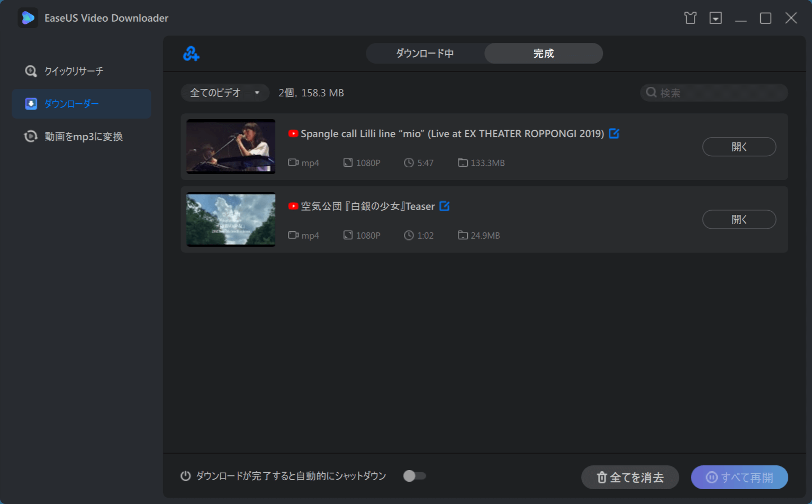Click YouTube icon on 空気公団 Teaser row

pyautogui.click(x=293, y=206)
